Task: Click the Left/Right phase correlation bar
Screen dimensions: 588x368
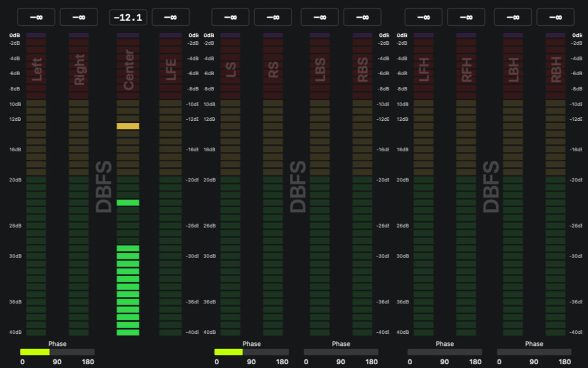Action: 57,352
